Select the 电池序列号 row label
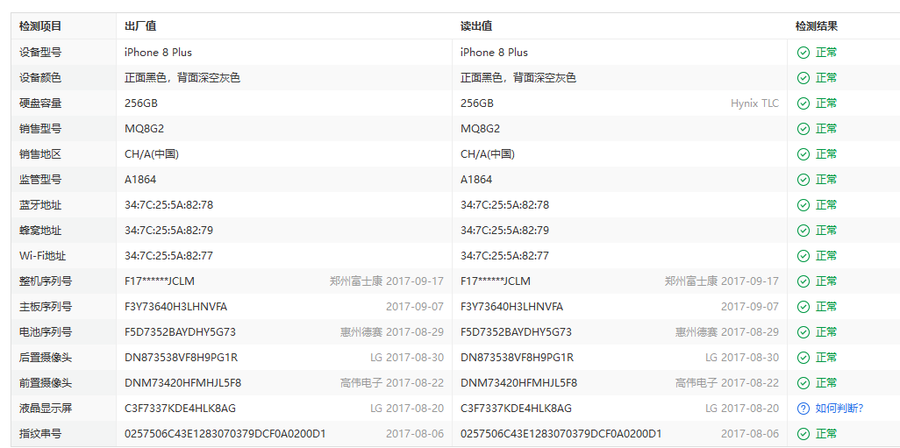 45,332
